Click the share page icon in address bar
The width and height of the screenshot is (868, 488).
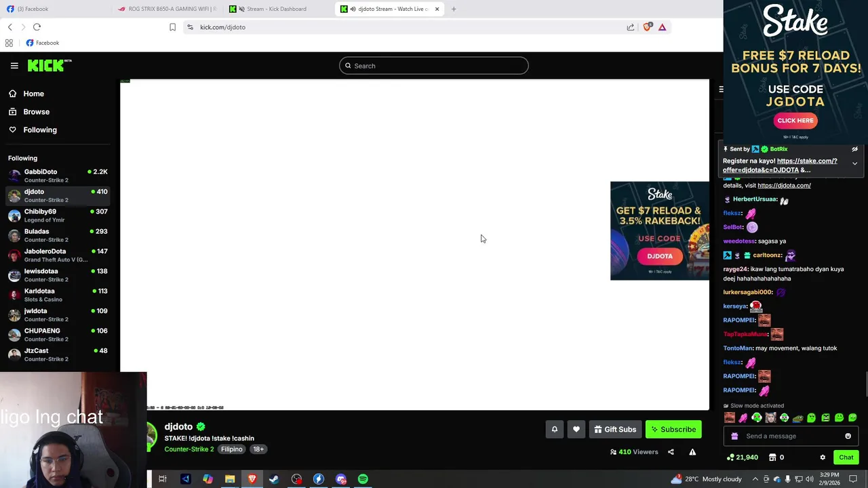631,27
